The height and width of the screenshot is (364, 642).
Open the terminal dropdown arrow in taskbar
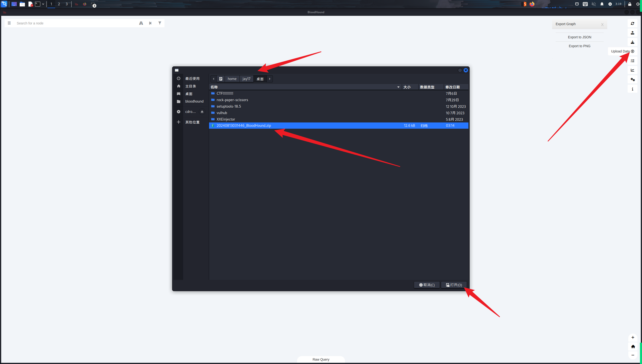pos(43,4)
